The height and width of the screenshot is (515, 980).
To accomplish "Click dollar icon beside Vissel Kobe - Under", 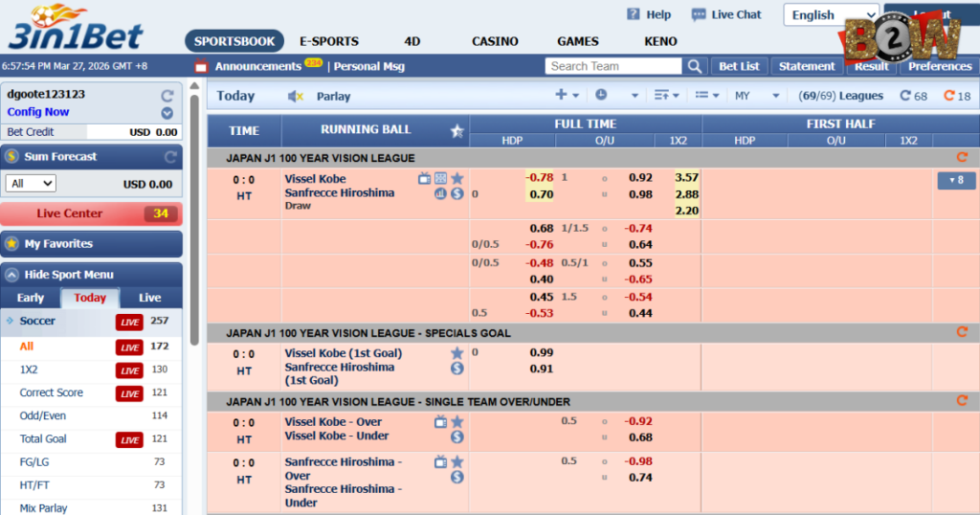I will click(457, 437).
